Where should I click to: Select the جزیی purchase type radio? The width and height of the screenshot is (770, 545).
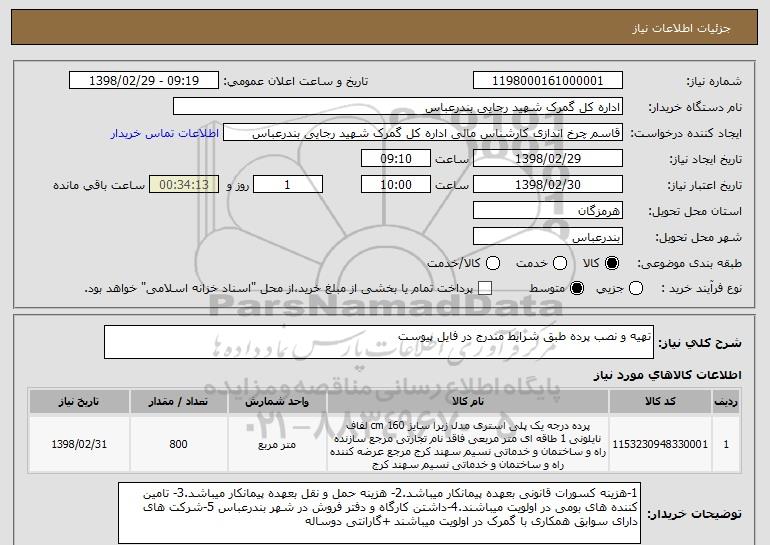point(635,289)
